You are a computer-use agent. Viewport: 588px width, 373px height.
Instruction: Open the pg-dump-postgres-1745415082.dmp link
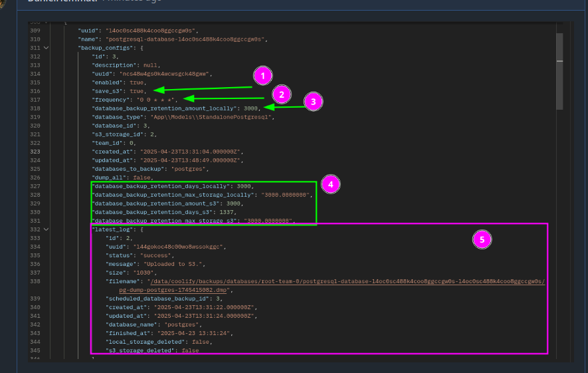click(x=173, y=290)
